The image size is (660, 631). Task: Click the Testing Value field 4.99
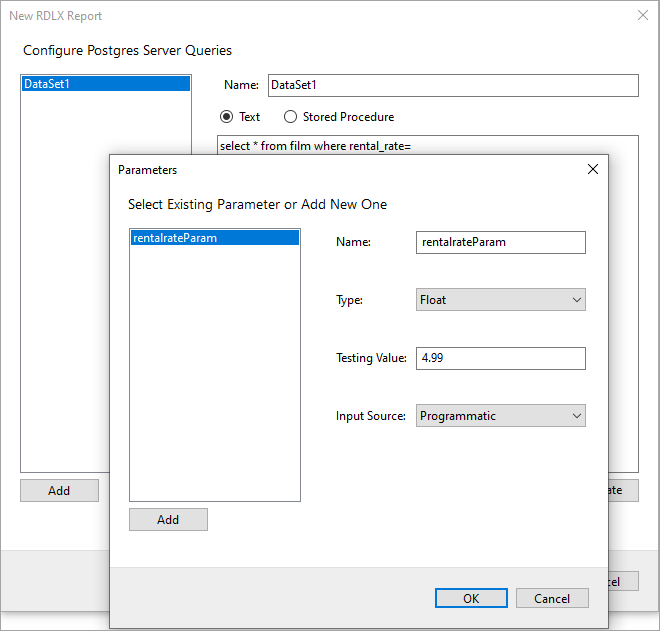(500, 358)
